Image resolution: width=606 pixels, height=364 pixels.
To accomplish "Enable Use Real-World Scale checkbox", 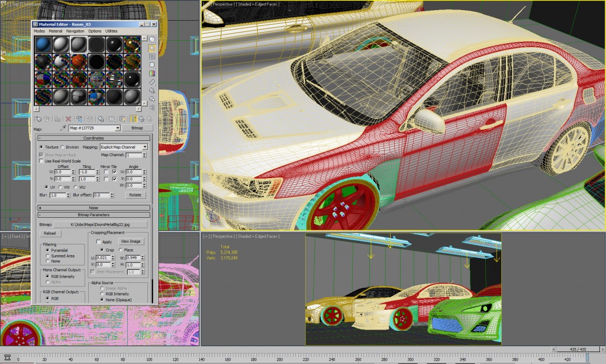I will tap(41, 160).
